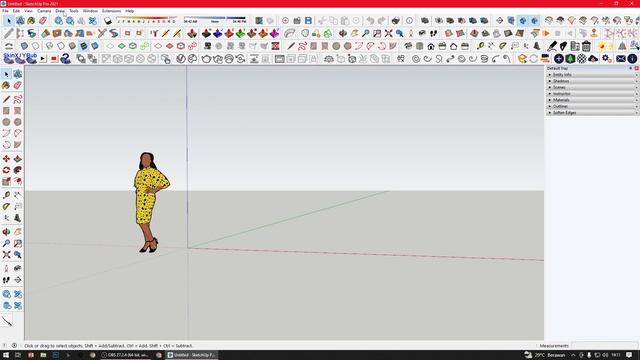This screenshot has width=640, height=360.
Task: Select the Sandbox Flip Edge tool
Action: point(520,33)
